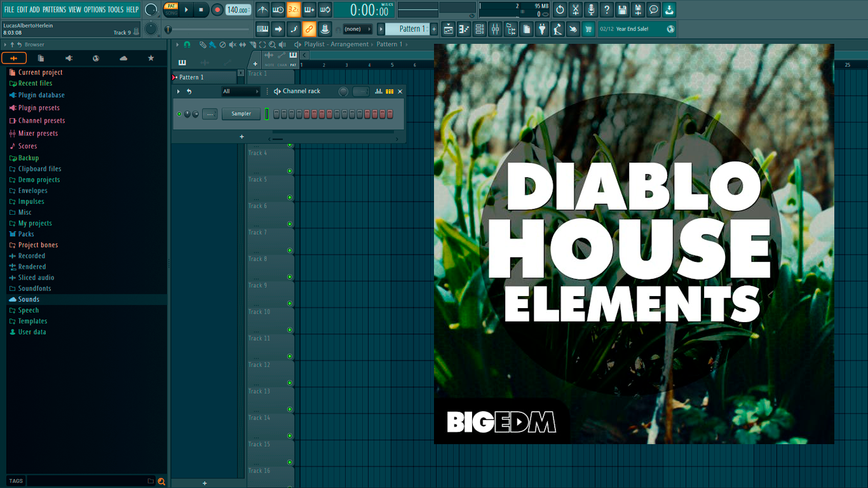
Task: Open the playlist view icon
Action: pyautogui.click(x=449, y=29)
